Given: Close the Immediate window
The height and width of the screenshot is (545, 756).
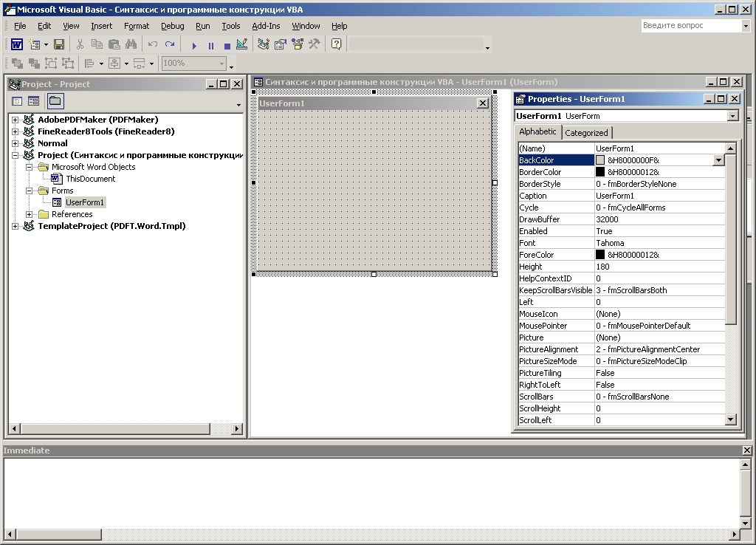Looking at the screenshot, I should pyautogui.click(x=747, y=450).
